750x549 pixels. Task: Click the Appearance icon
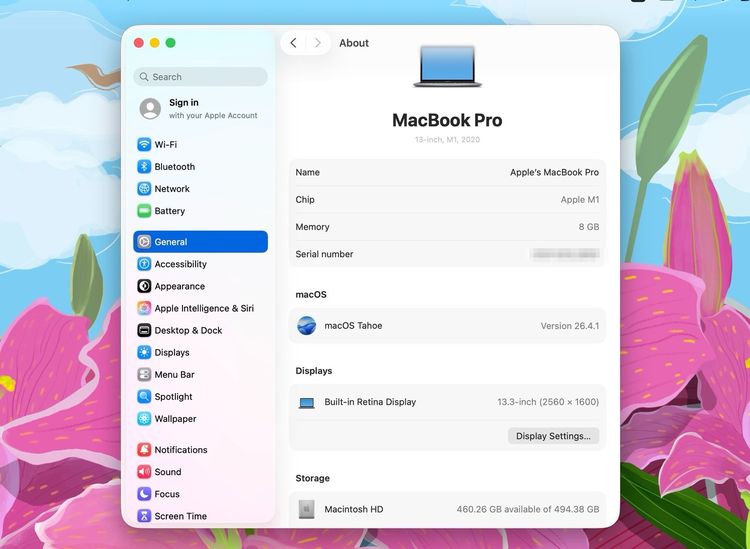point(144,286)
